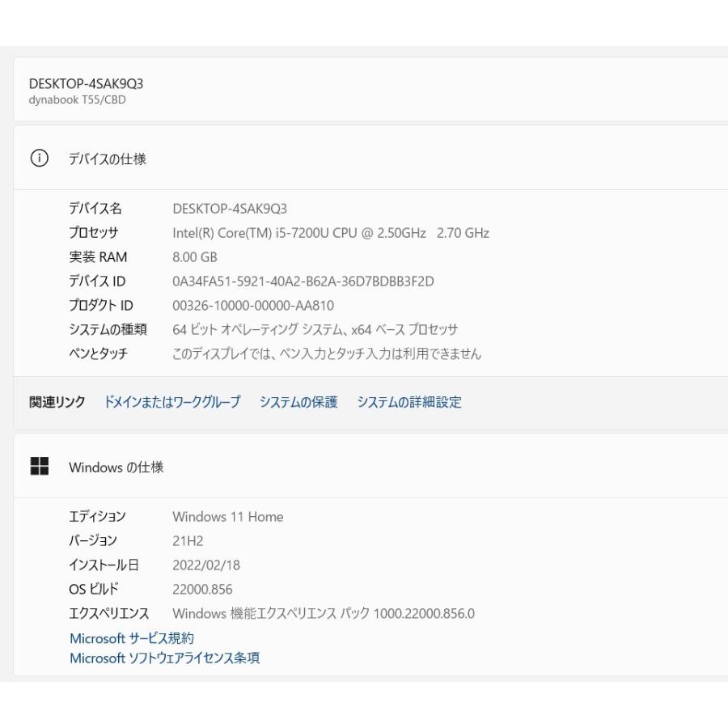Click the Windows logo icon beside Windows の仕様
This screenshot has width=728, height=728.
tap(40, 467)
